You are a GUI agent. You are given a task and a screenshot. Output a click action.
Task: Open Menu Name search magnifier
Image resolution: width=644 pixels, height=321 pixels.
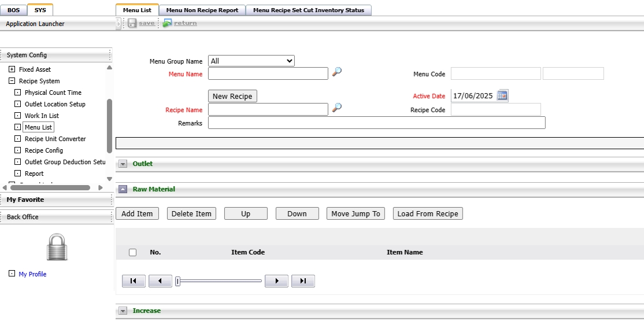point(336,72)
